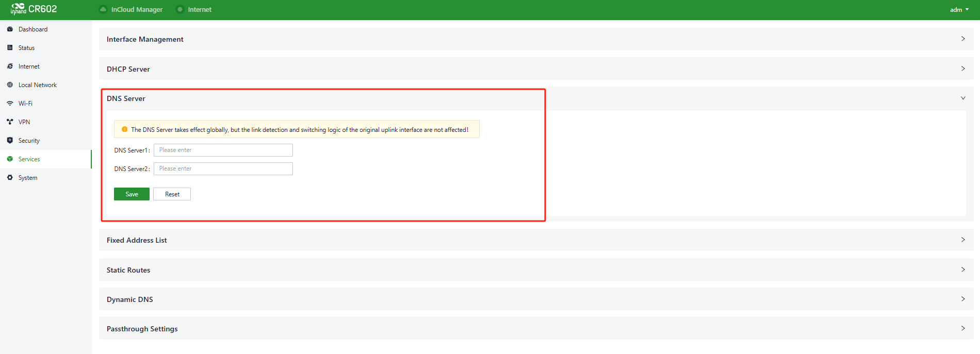Click the System gear icon
Image resolution: width=980 pixels, height=354 pixels.
(x=10, y=178)
